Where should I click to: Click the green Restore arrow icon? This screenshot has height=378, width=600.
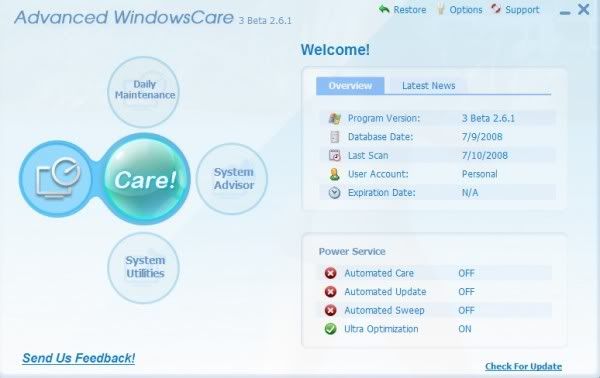click(384, 9)
